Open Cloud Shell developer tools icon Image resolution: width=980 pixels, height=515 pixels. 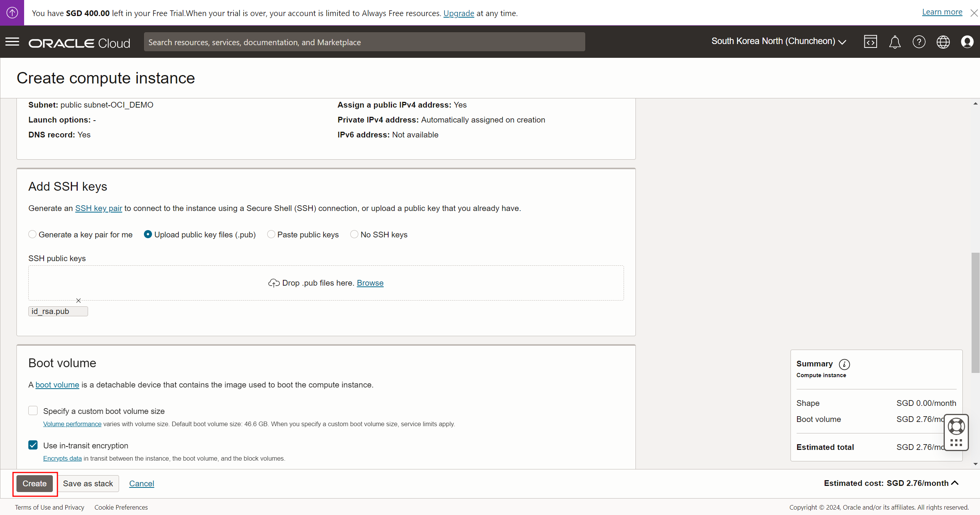pyautogui.click(x=870, y=42)
